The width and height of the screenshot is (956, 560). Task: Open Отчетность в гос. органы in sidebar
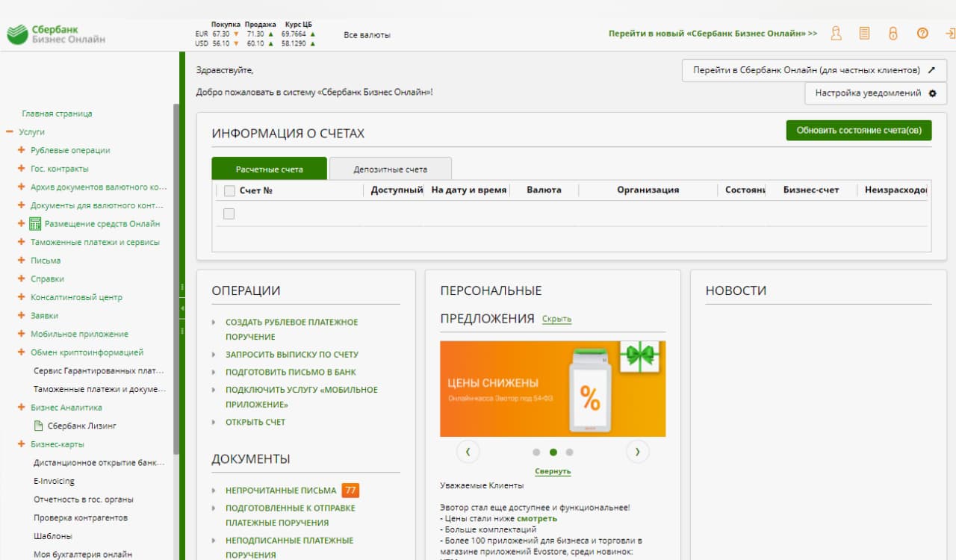click(84, 500)
